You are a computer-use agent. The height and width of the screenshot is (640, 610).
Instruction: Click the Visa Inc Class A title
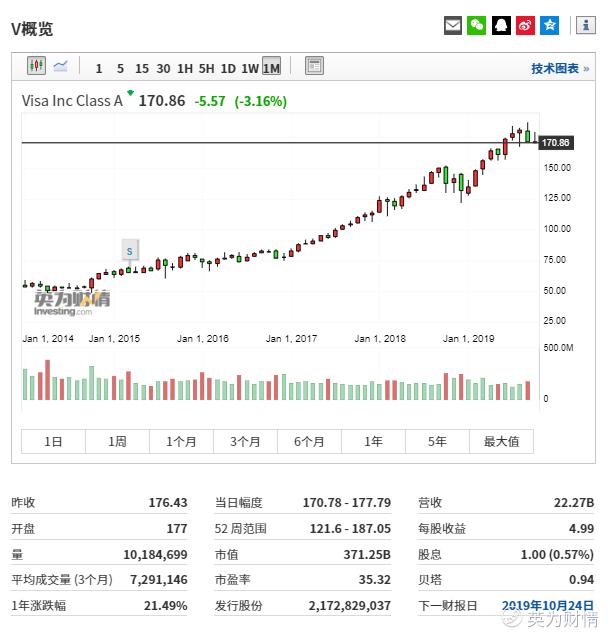72,101
